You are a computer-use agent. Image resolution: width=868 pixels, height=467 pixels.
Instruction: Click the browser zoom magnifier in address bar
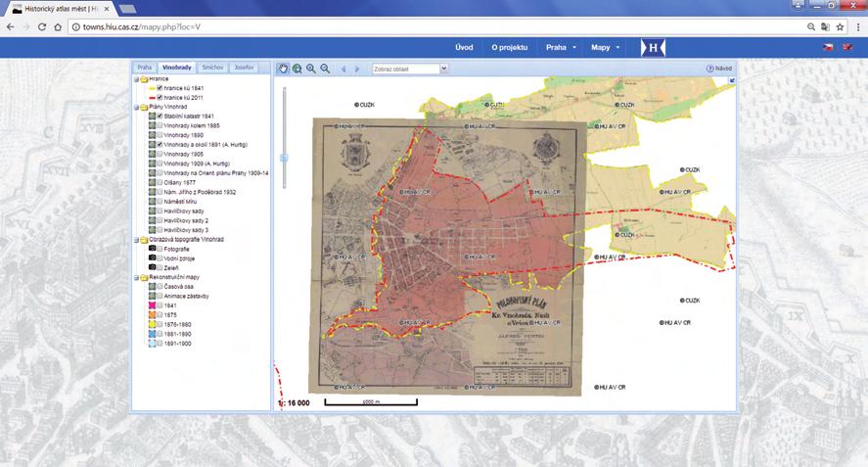coord(811,26)
